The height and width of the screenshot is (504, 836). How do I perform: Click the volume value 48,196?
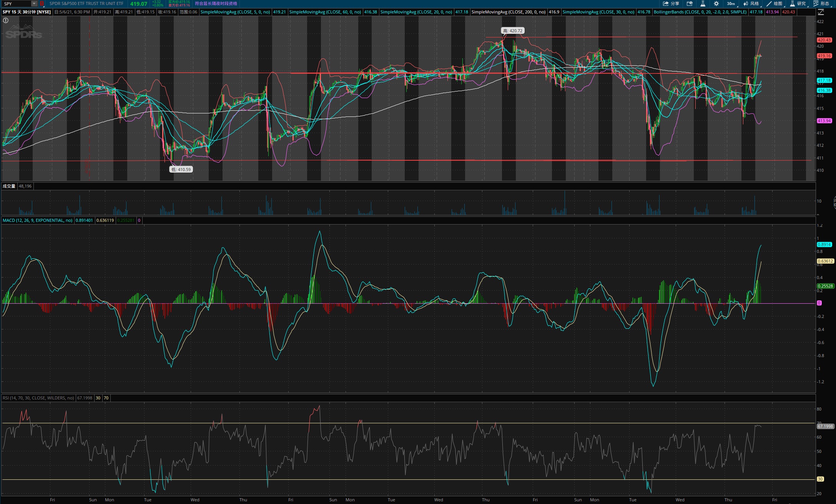[25, 186]
